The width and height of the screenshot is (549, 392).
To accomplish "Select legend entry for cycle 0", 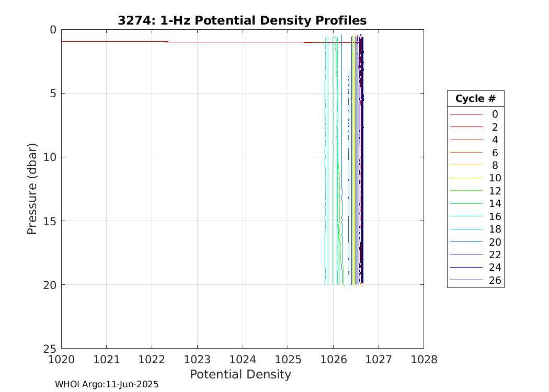I will click(475, 114).
